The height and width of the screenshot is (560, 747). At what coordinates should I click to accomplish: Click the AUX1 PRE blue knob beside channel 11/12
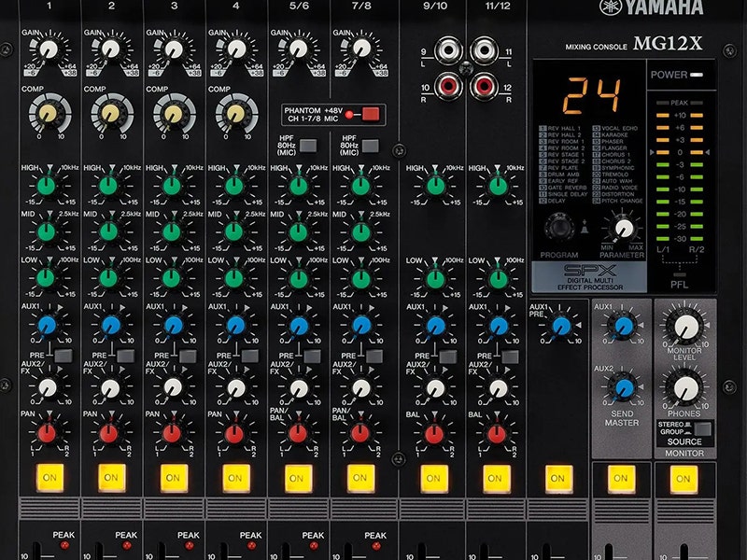pyautogui.click(x=561, y=326)
